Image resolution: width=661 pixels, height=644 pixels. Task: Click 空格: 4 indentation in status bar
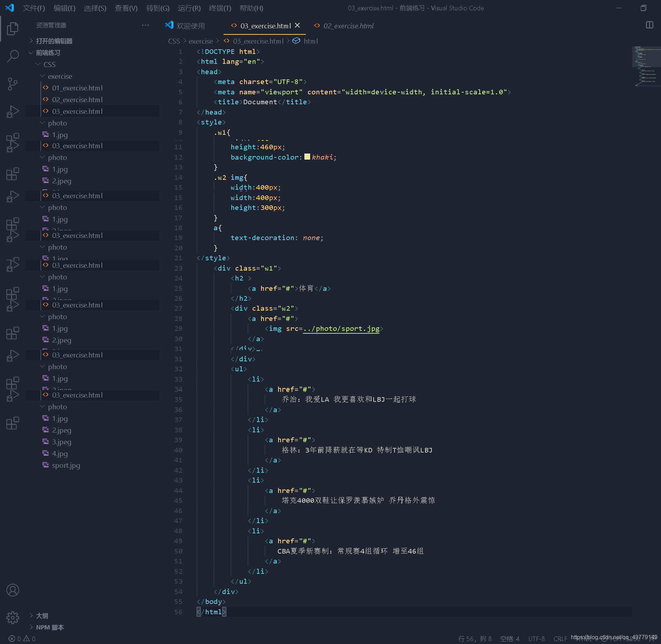coord(509,639)
